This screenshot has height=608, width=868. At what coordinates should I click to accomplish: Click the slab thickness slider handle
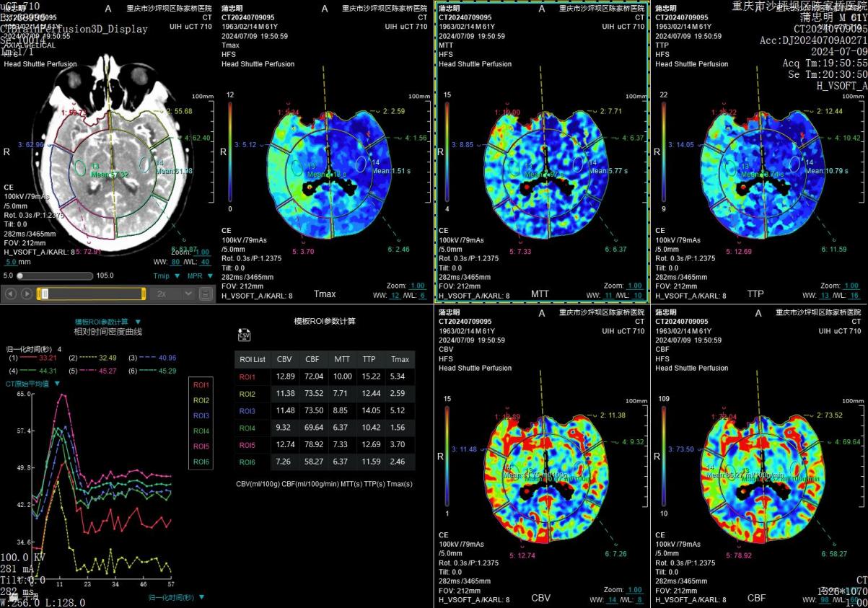[x=21, y=276]
